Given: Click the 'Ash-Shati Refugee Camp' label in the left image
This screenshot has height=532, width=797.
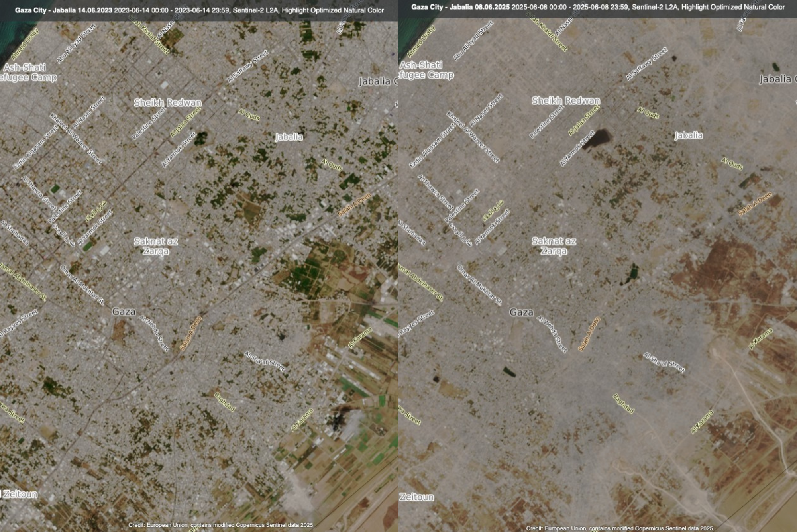Looking at the screenshot, I should 27,73.
